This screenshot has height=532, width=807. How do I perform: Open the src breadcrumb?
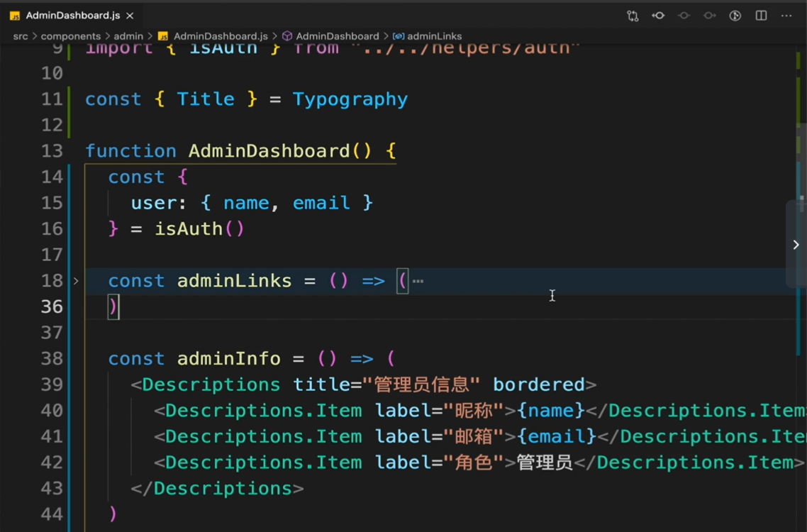pos(21,36)
